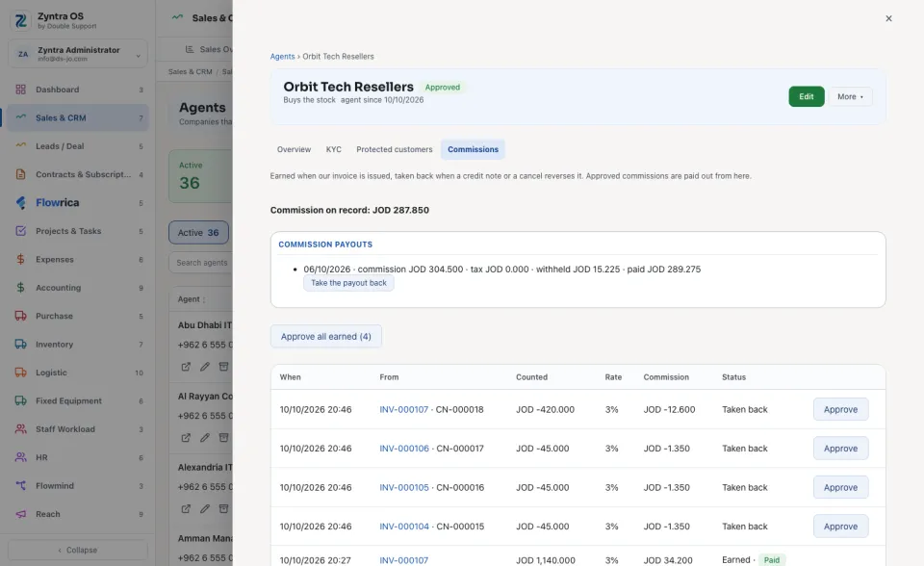Click the archive icon under Al Rayyan Co
The height and width of the screenshot is (566, 924).
click(223, 437)
